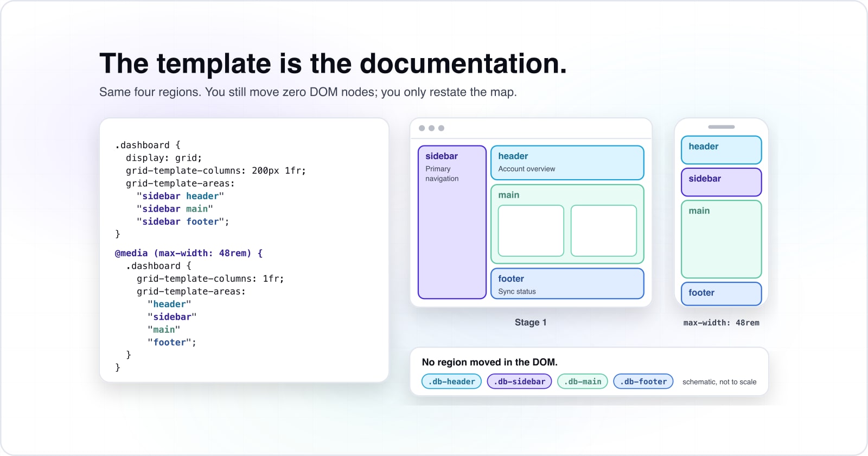Select the header region in the browser mockup
The height and width of the screenshot is (456, 868).
click(x=567, y=162)
